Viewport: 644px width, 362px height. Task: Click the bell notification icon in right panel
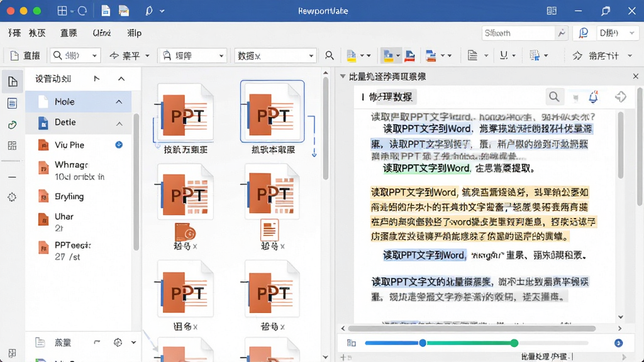[x=593, y=97]
